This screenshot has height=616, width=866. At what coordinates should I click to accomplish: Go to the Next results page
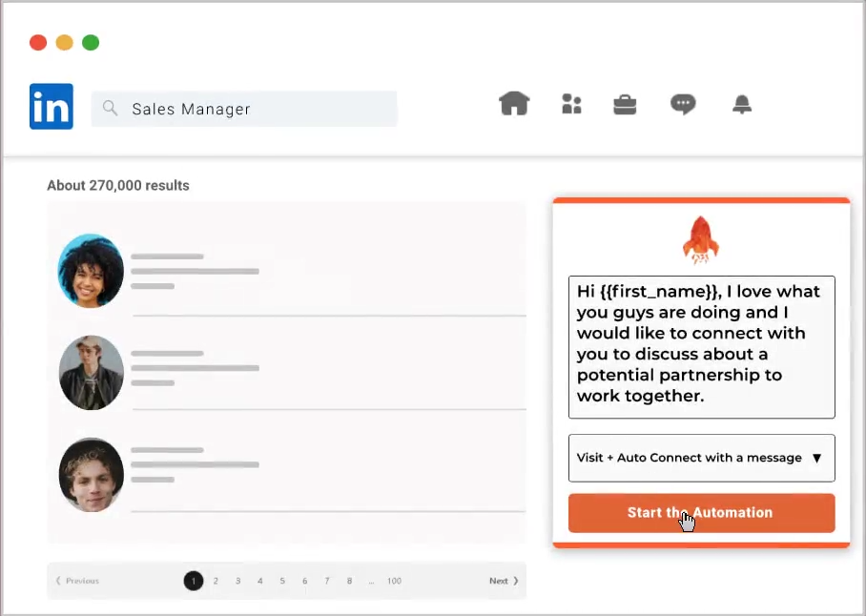502,580
